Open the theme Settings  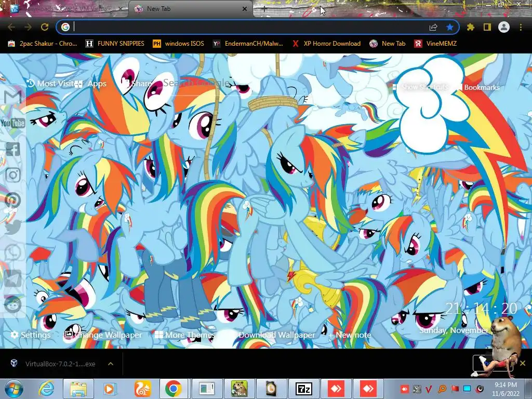click(31, 335)
